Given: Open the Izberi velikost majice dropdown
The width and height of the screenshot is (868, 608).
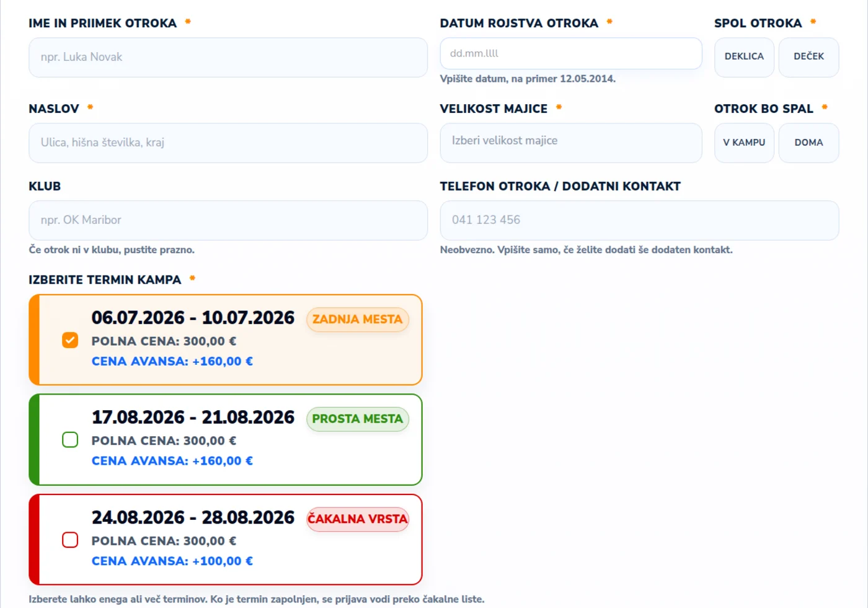Looking at the screenshot, I should tap(571, 143).
